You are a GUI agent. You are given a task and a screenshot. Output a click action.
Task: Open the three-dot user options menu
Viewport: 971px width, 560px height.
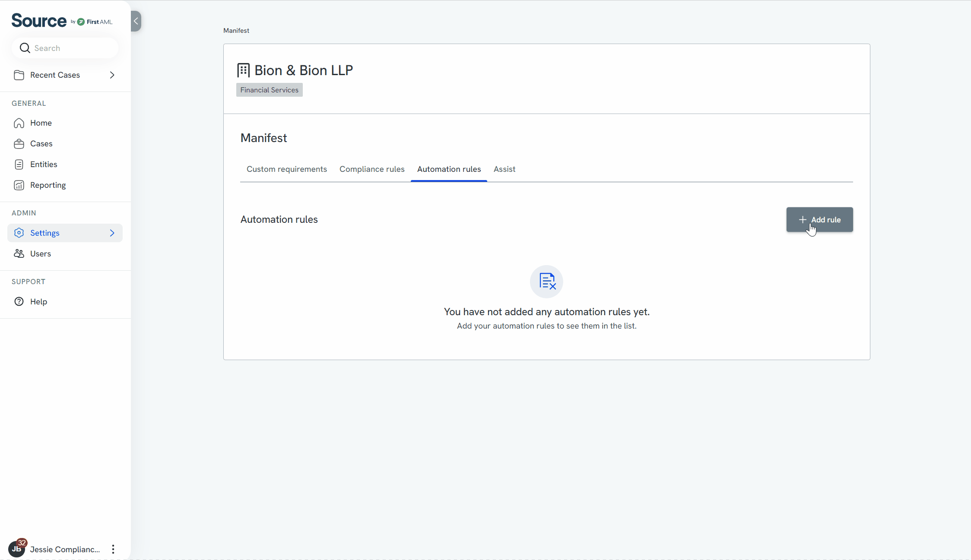113,549
